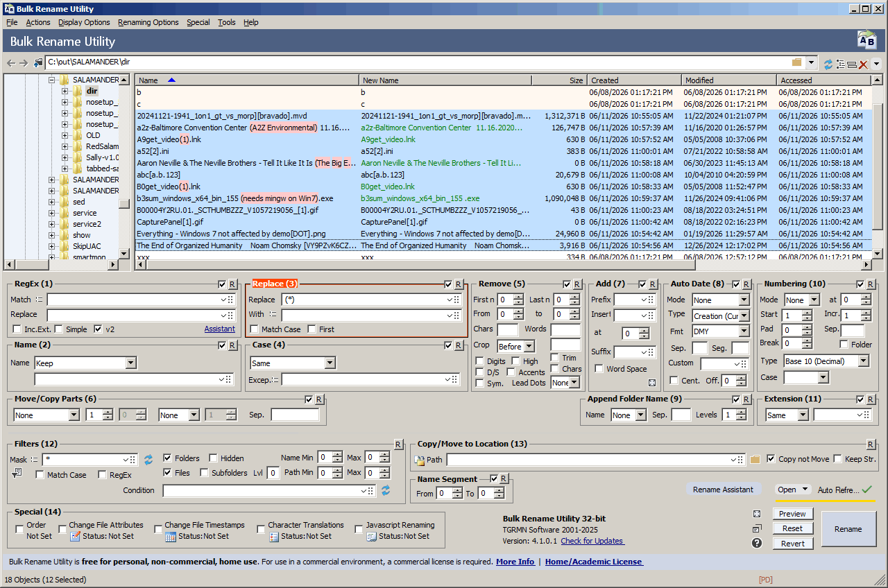Click the folder tree vertical scrollbar thumb

pyautogui.click(x=123, y=204)
